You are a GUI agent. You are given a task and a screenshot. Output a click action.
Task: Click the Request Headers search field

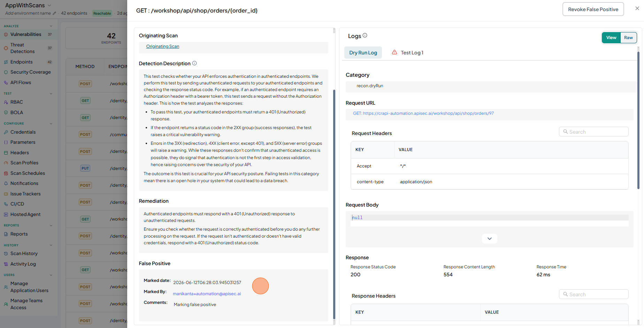[594, 132]
